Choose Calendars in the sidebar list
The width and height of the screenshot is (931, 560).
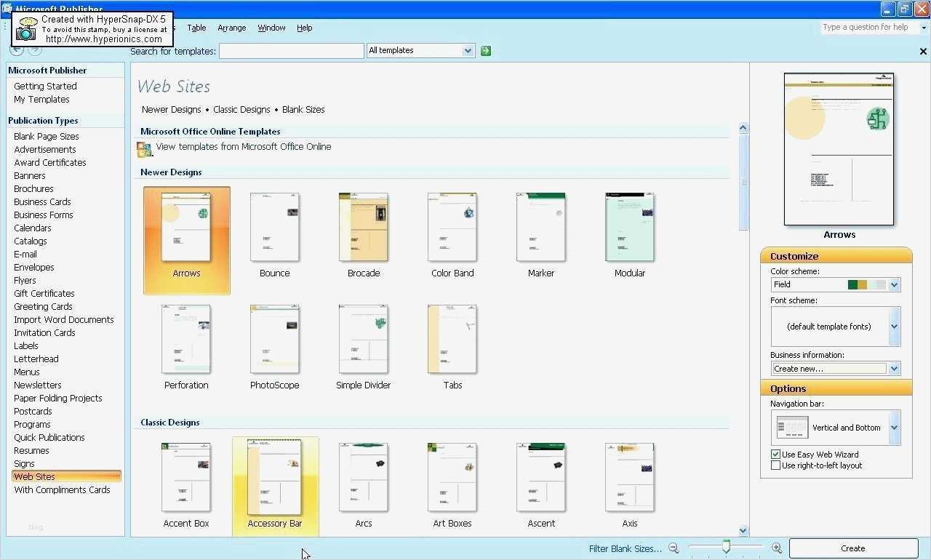33,228
